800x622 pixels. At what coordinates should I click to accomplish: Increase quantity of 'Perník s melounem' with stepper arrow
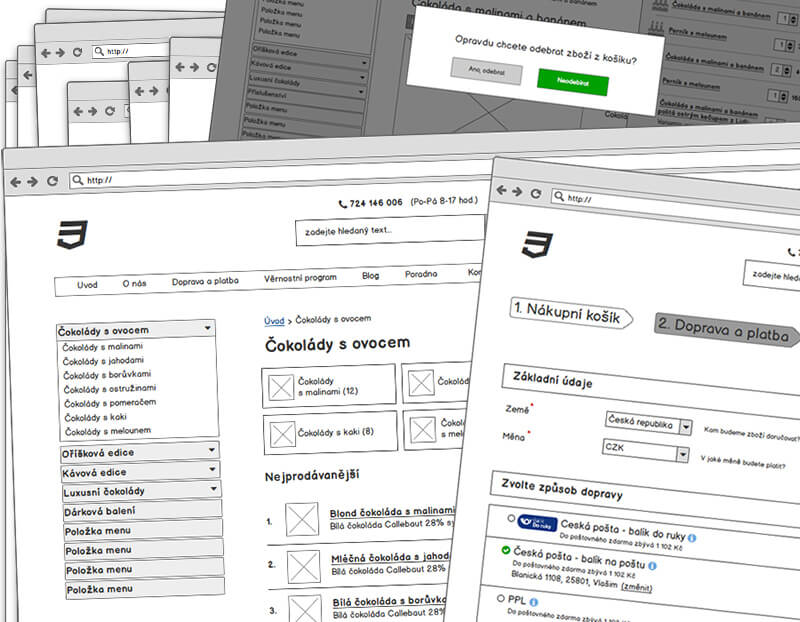pos(789,44)
